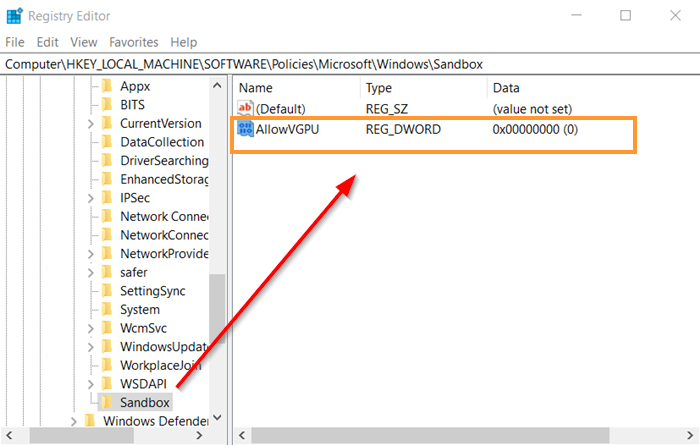Click values pane scroll right arrow
The height and width of the screenshot is (445, 700).
coord(690,435)
